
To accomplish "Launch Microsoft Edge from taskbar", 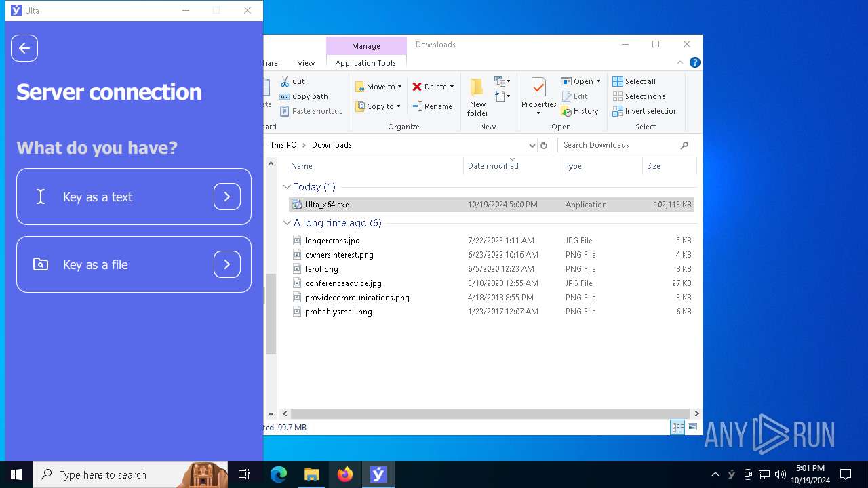I will (279, 474).
